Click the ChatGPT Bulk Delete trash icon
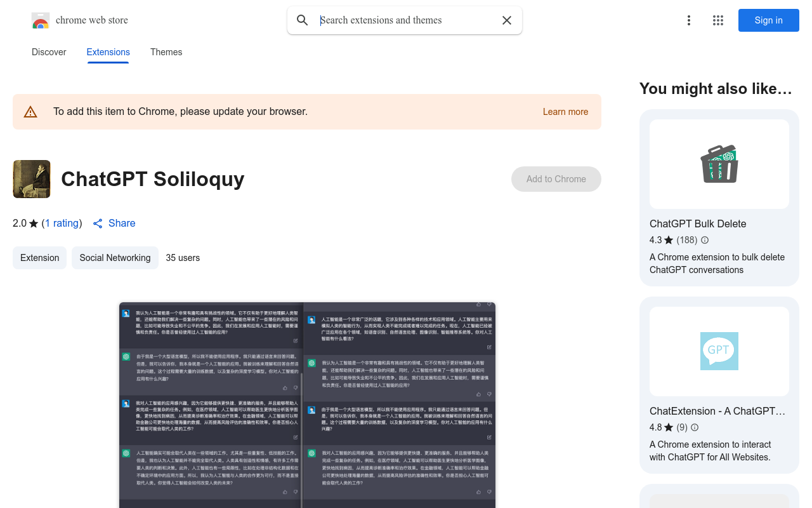The height and width of the screenshot is (508, 812). (x=719, y=164)
